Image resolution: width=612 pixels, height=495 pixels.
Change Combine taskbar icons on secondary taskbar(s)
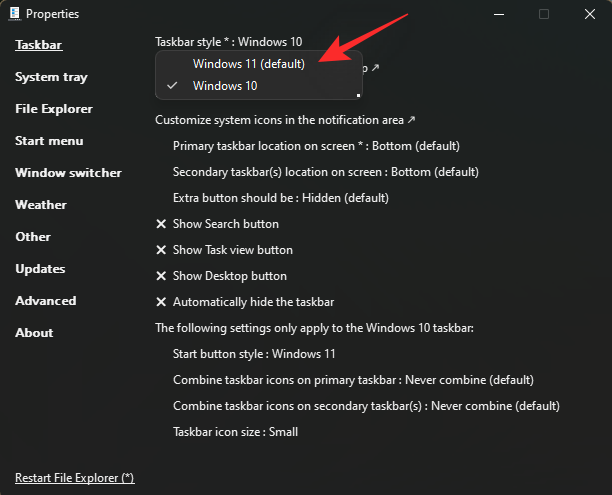pyautogui.click(x=366, y=406)
